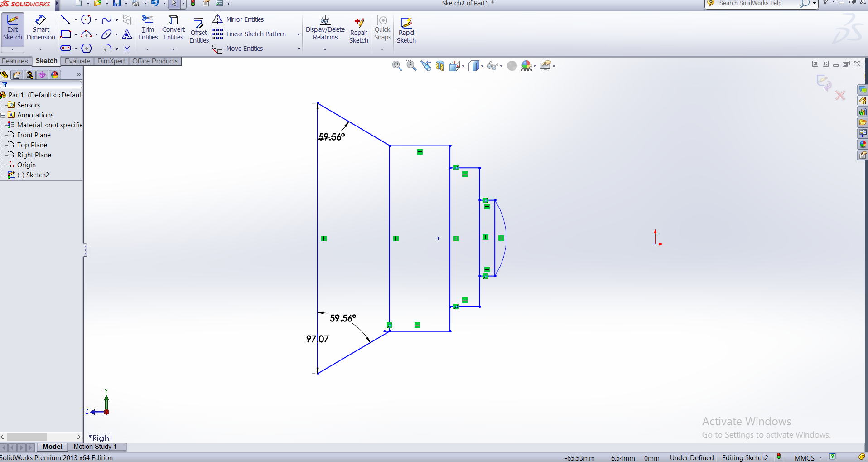The height and width of the screenshot is (462, 868).
Task: Select the Ellipse sketch tool
Action: coord(107,34)
